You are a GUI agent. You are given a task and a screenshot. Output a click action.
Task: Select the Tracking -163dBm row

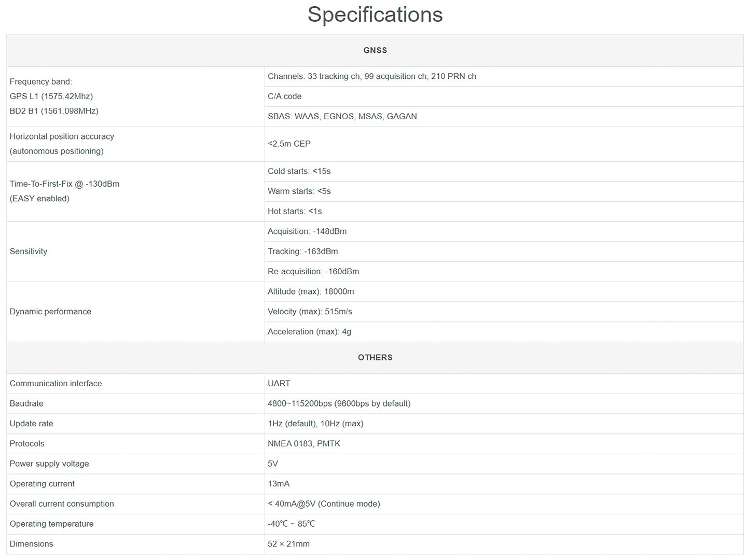tap(504, 251)
